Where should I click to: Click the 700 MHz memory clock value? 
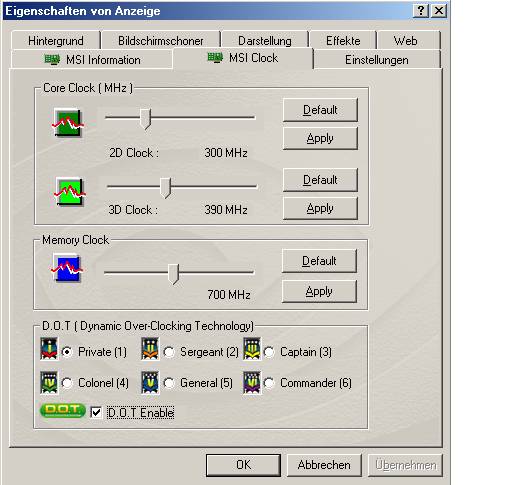point(229,295)
